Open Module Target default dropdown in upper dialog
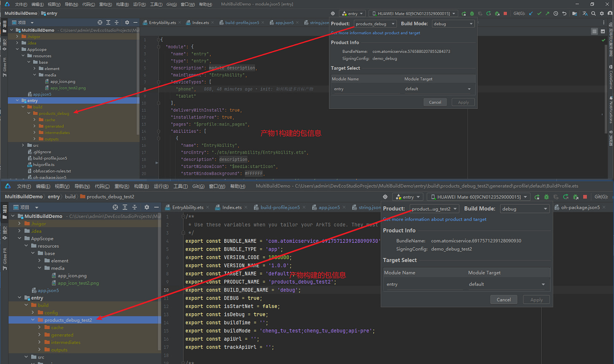614x364 pixels. click(438, 89)
